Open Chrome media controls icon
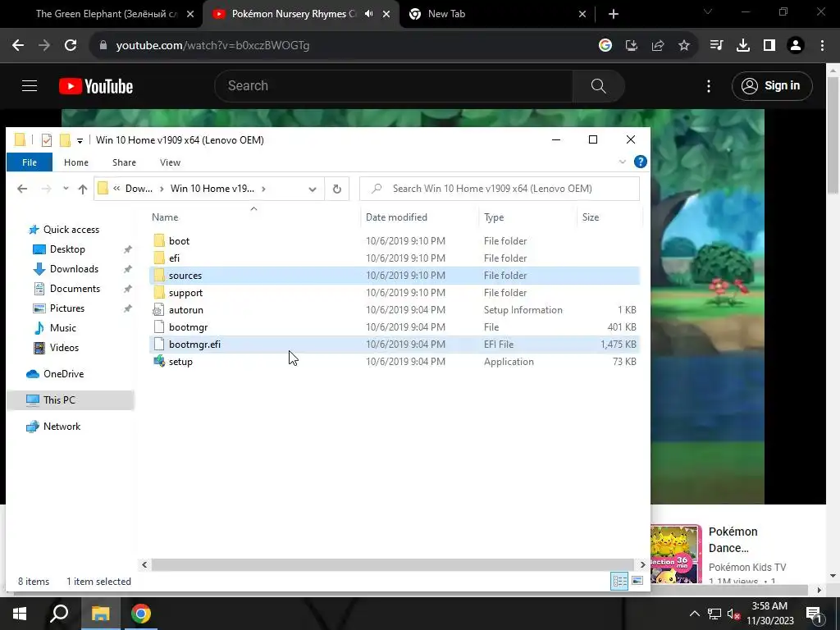 click(x=716, y=46)
